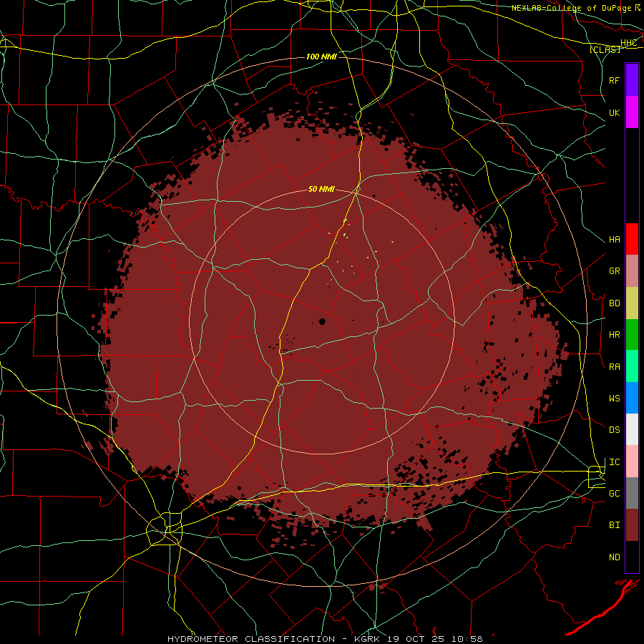Click the HYDROMETEOR CLASSIFICATION caption text
This screenshot has height=644, width=644.
click(251, 639)
